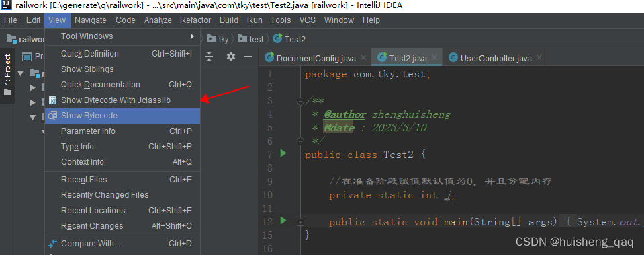Open the Navigate menu
The height and width of the screenshot is (255, 644).
91,20
